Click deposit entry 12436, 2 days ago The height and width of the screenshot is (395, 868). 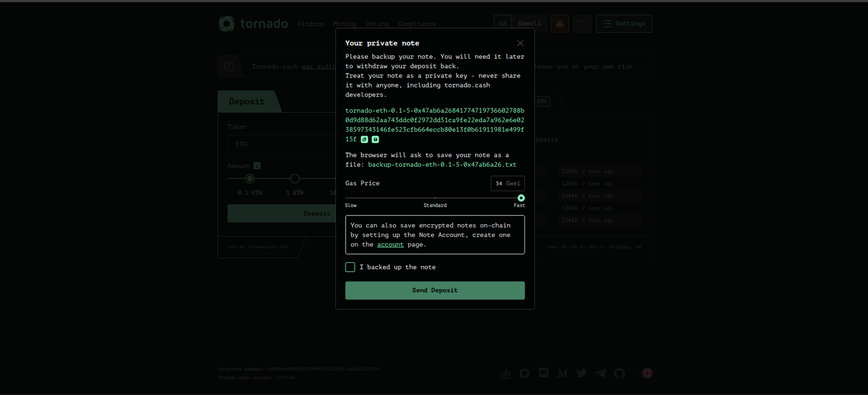600,171
